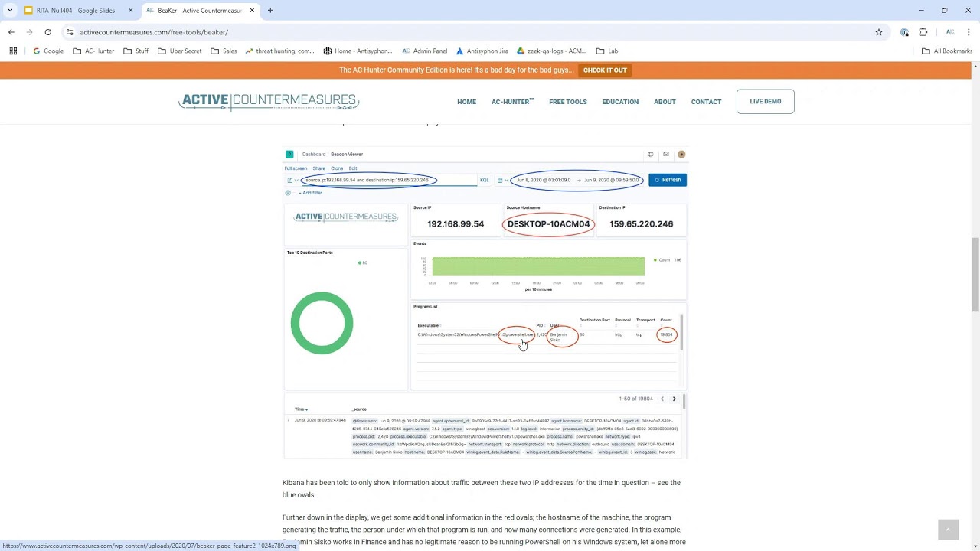Click the Active Countermeasures site logo
This screenshot has height=551, width=980.
[269, 102]
